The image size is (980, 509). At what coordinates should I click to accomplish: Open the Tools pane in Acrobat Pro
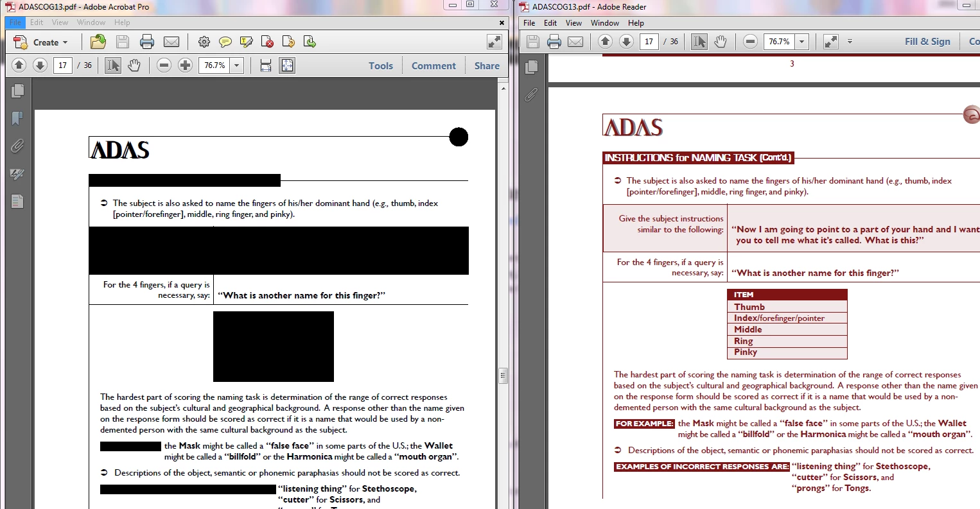click(x=381, y=65)
